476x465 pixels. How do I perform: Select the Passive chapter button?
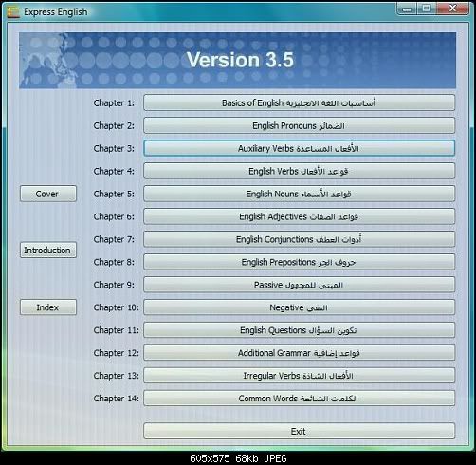(299, 285)
